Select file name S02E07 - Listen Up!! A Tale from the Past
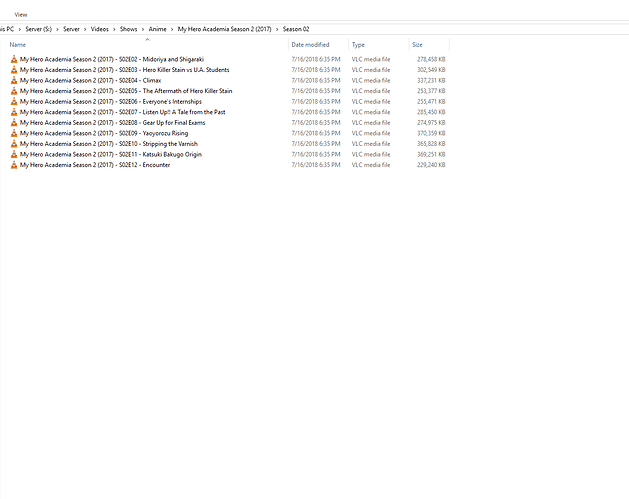Image resolution: width=629 pixels, height=499 pixels. tap(123, 112)
